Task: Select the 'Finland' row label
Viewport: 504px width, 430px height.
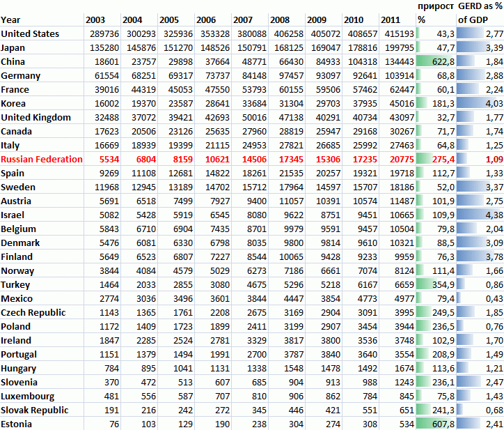Action: 17,257
